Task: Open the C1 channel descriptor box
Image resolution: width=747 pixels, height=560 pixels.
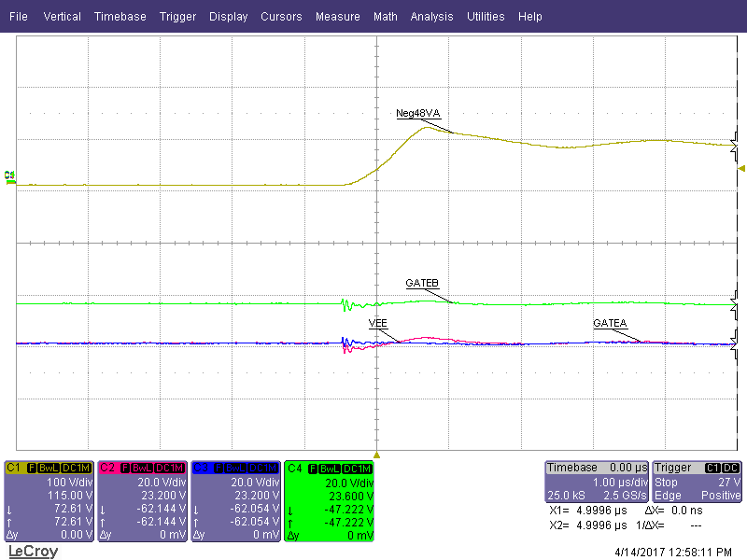Action: (49, 500)
